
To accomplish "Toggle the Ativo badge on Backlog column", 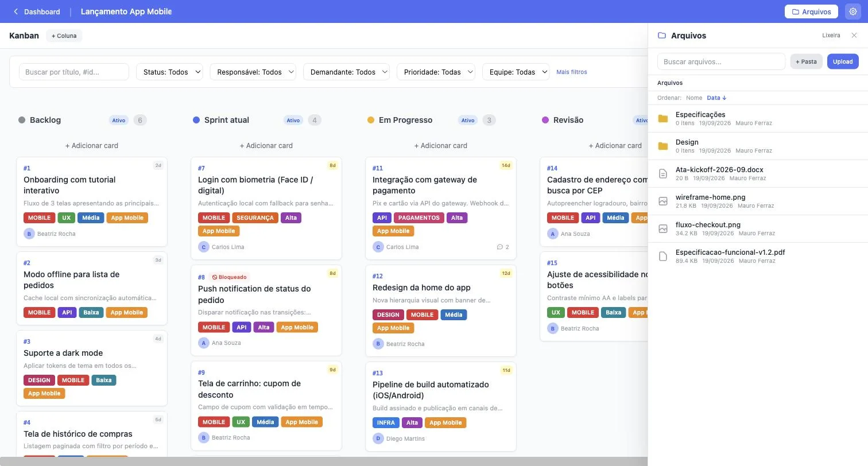I will click(119, 120).
